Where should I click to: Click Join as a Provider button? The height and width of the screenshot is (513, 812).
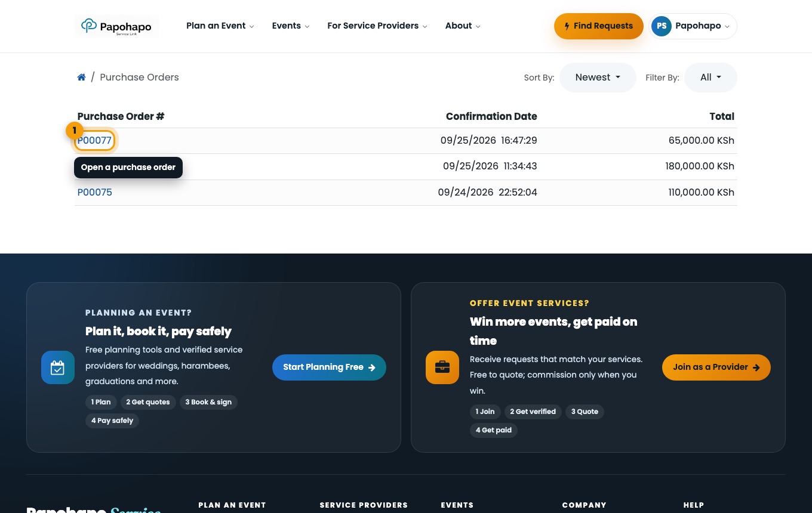[x=716, y=367]
